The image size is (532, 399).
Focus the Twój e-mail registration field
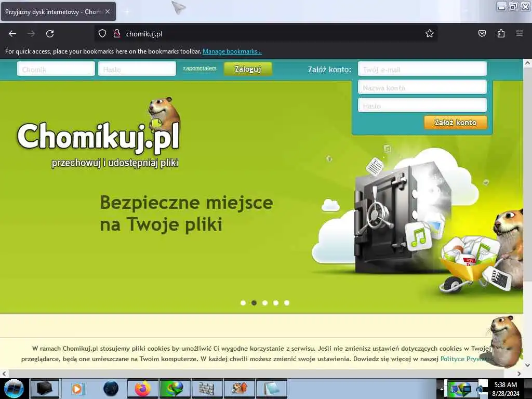tap(422, 69)
